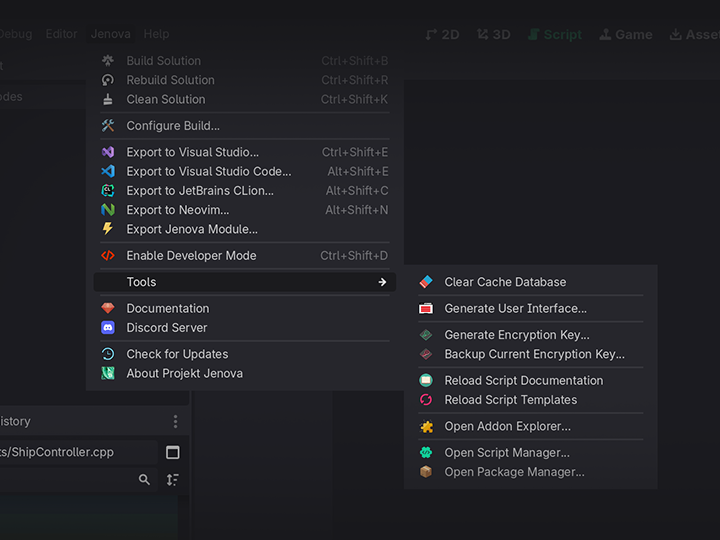Click the JetBrains CLion icon

(x=108, y=191)
